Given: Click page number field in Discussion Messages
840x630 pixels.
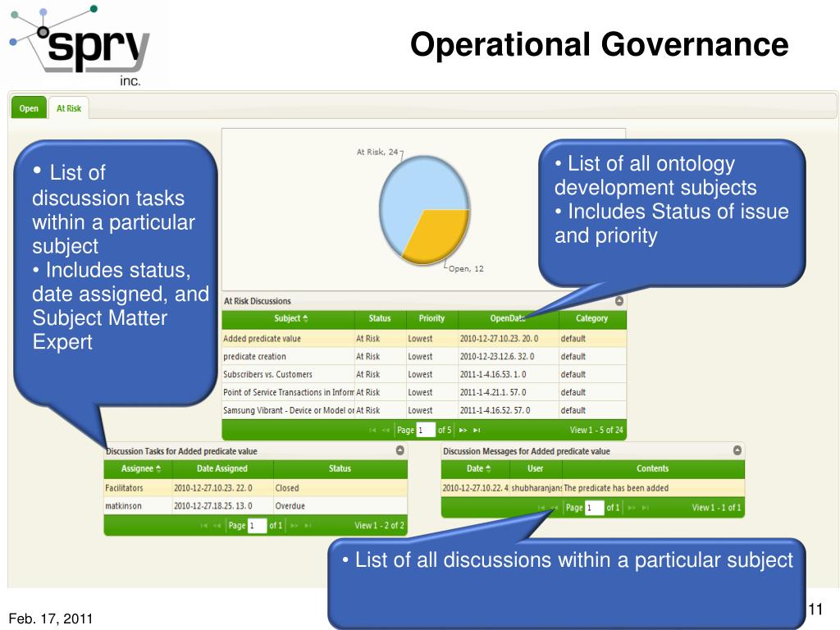Looking at the screenshot, I should [x=595, y=508].
